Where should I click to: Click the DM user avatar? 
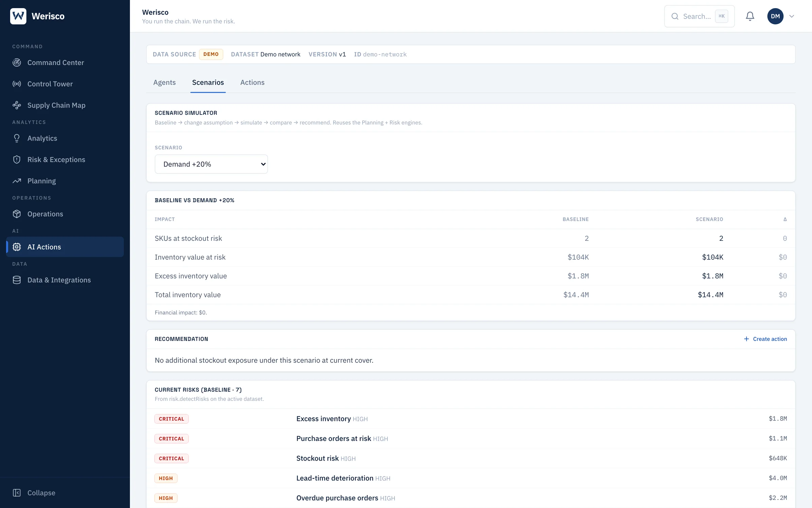(775, 16)
